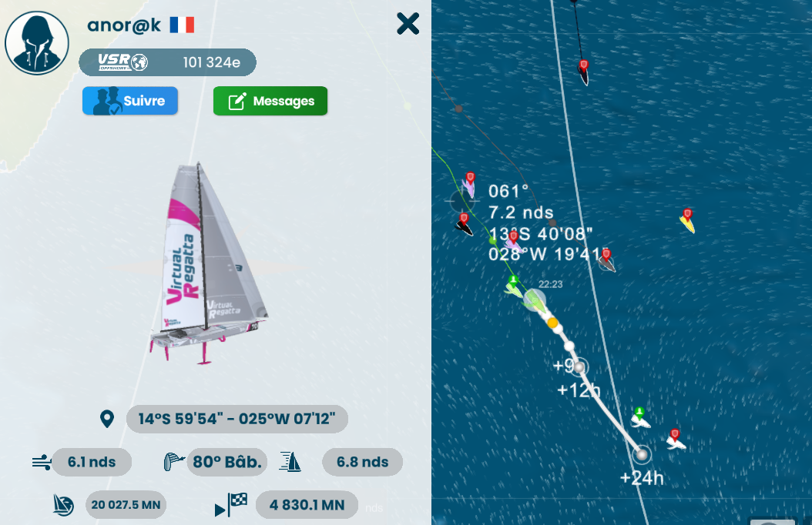The height and width of the screenshot is (525, 812).
Task: Select the yellow boat on the map
Action: [688, 222]
